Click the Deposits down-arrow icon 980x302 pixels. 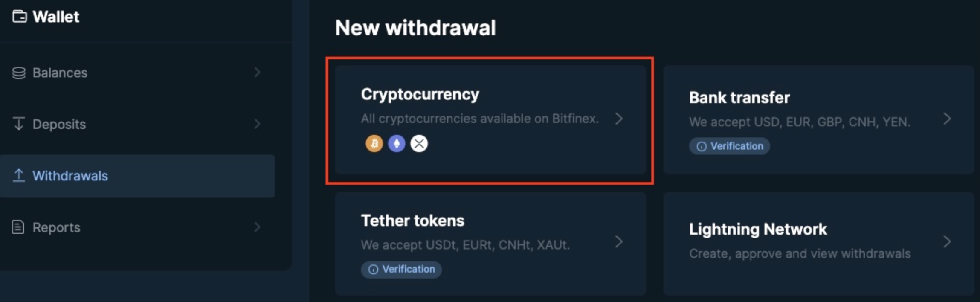pos(19,124)
